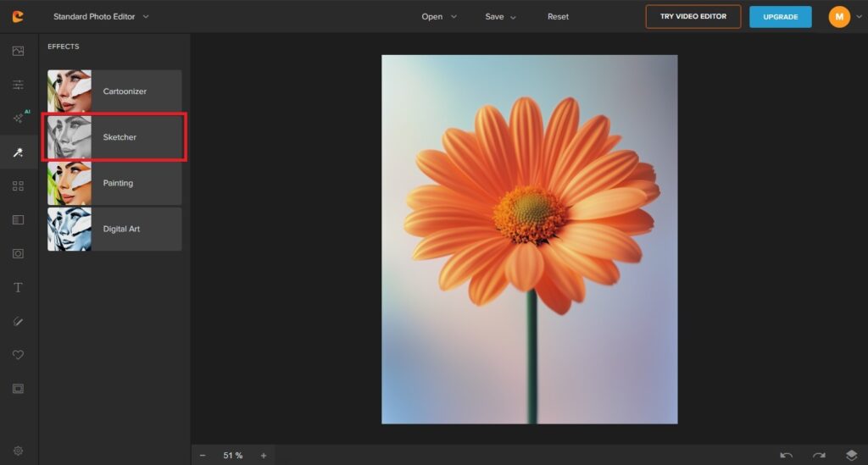
Task: Open the AI tools sparkle icon
Action: (19, 117)
